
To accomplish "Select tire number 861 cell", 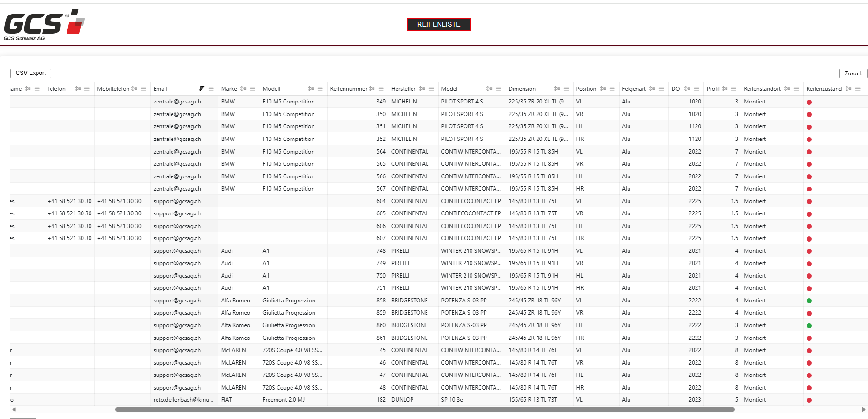I will pos(358,338).
